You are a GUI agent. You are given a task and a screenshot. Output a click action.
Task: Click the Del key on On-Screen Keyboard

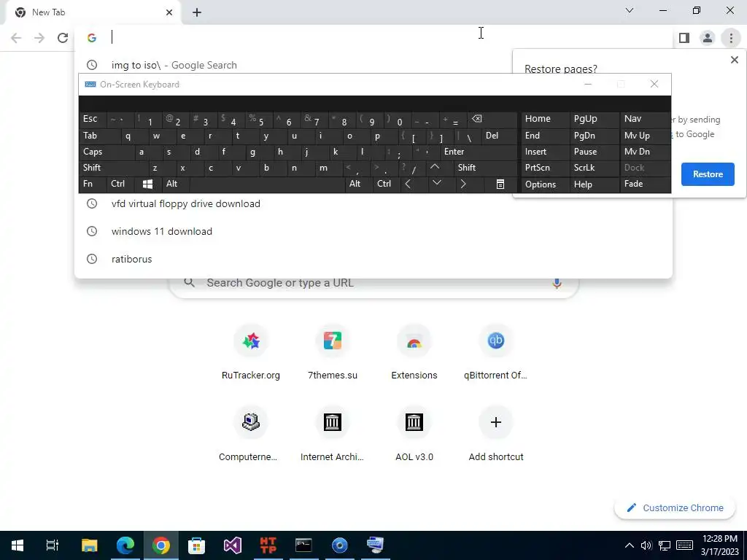point(499,136)
